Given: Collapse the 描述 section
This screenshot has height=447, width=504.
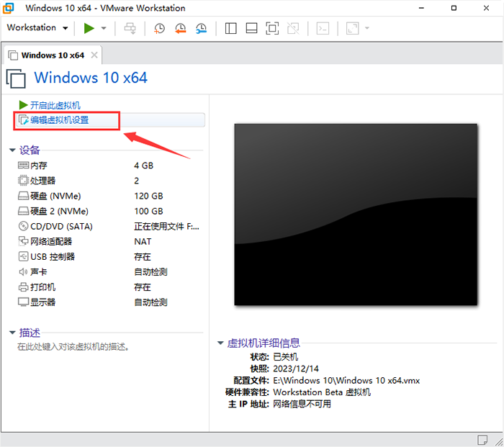Looking at the screenshot, I should pyautogui.click(x=12, y=333).
